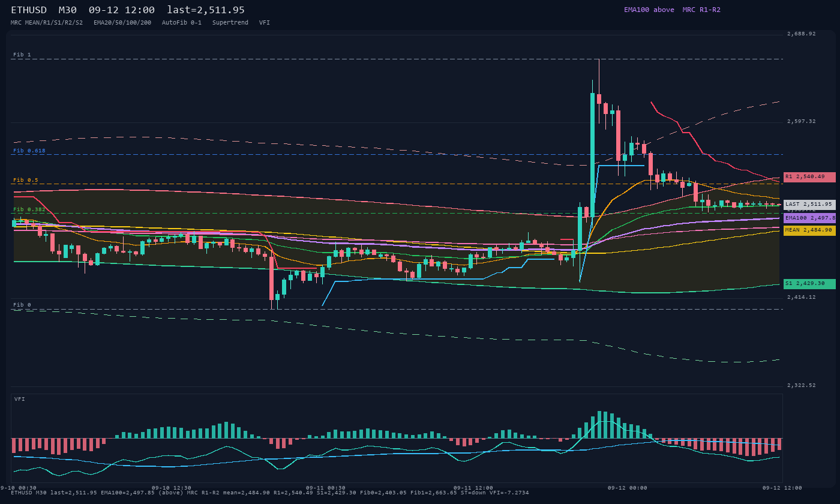
Task: Select the 'EMA100 above' status text
Action: [649, 10]
